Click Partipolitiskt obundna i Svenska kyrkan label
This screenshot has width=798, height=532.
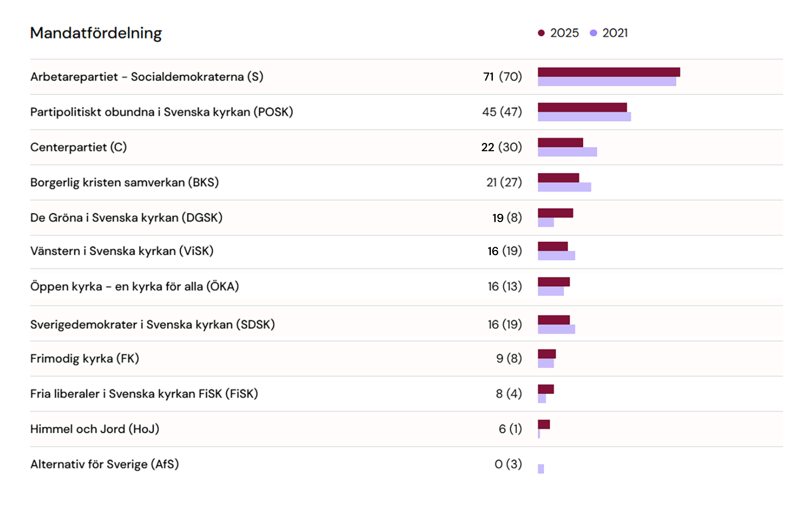coord(162,112)
